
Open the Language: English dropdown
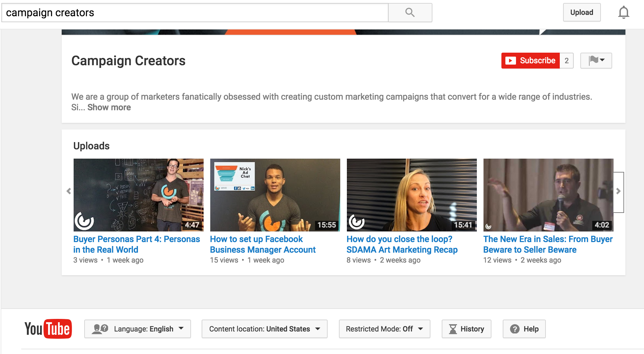[138, 329]
